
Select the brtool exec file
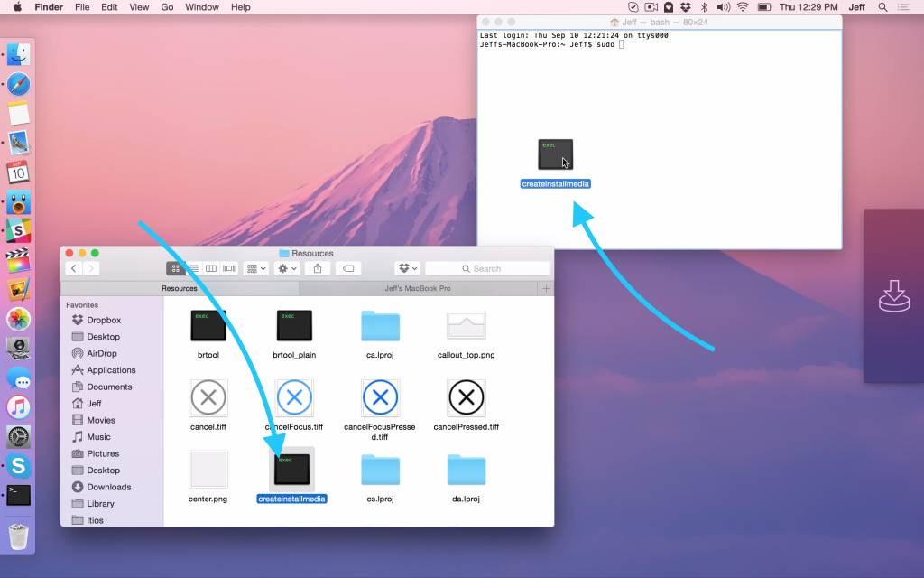(208, 325)
